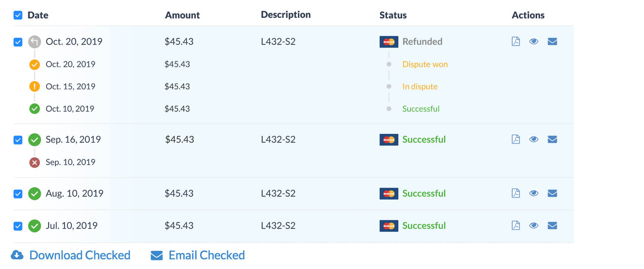Click the failed Sep. 10, 2019 attempt icon
Image resolution: width=644 pixels, height=269 pixels.
[x=34, y=162]
